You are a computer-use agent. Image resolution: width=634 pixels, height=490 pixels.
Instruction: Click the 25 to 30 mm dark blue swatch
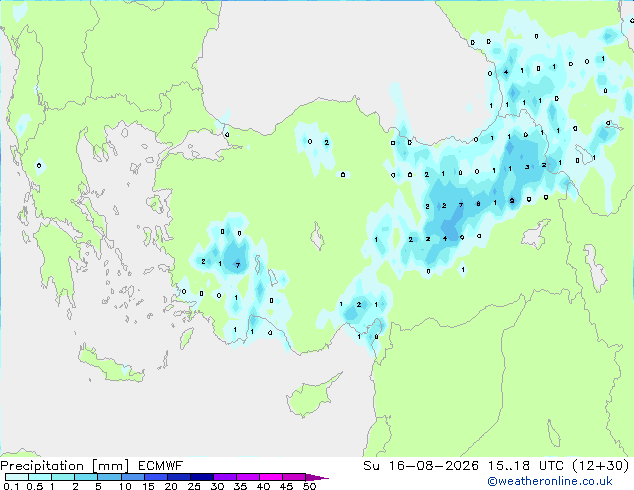coord(202,477)
